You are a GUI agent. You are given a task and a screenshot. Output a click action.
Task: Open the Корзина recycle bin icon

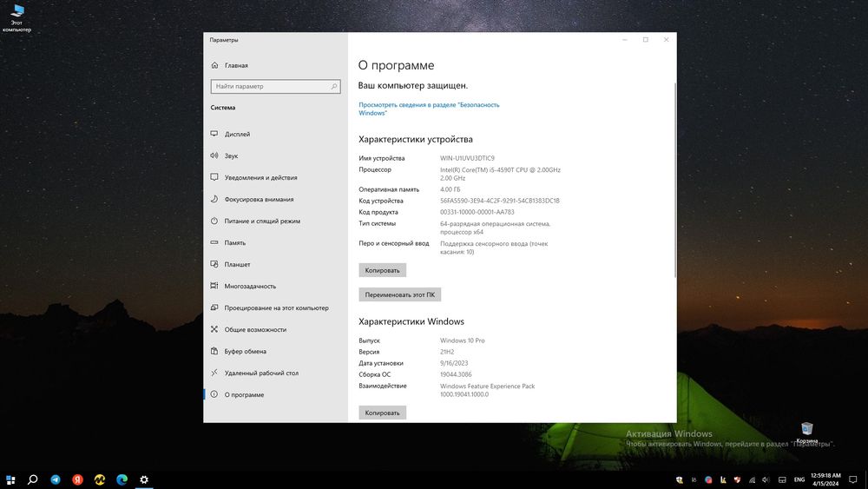point(806,432)
